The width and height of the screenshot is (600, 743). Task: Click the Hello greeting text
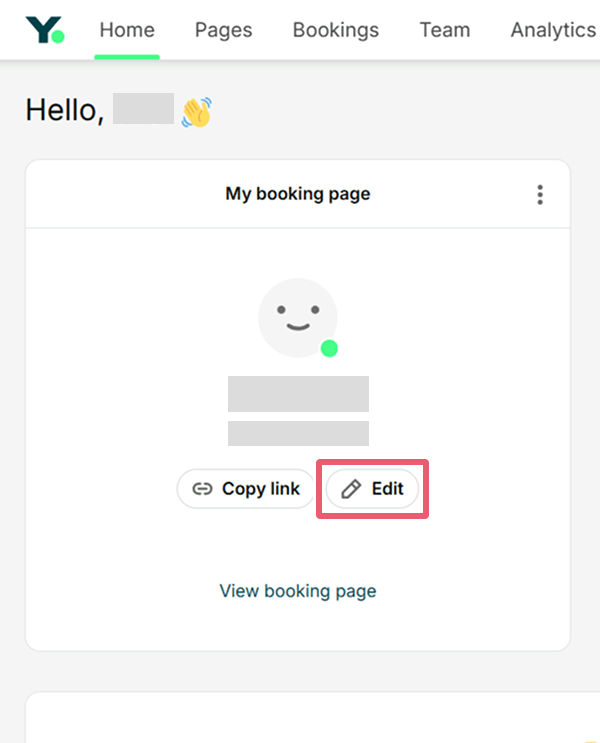coord(65,110)
